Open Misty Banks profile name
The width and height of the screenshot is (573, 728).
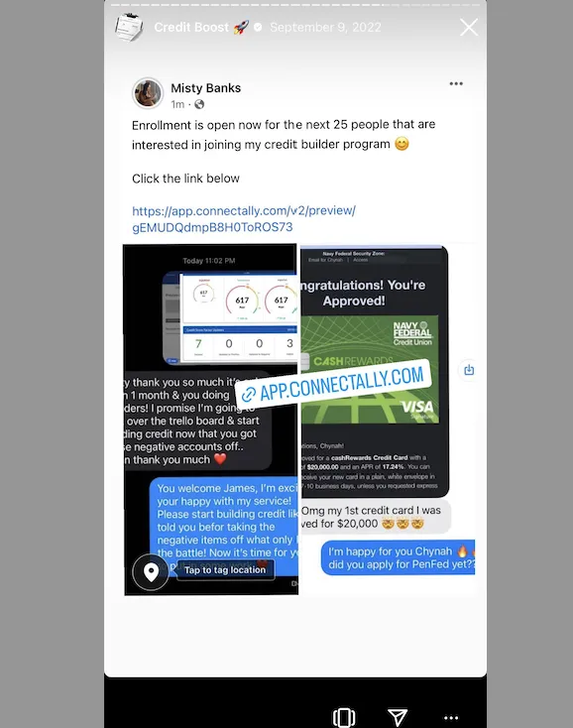point(205,88)
